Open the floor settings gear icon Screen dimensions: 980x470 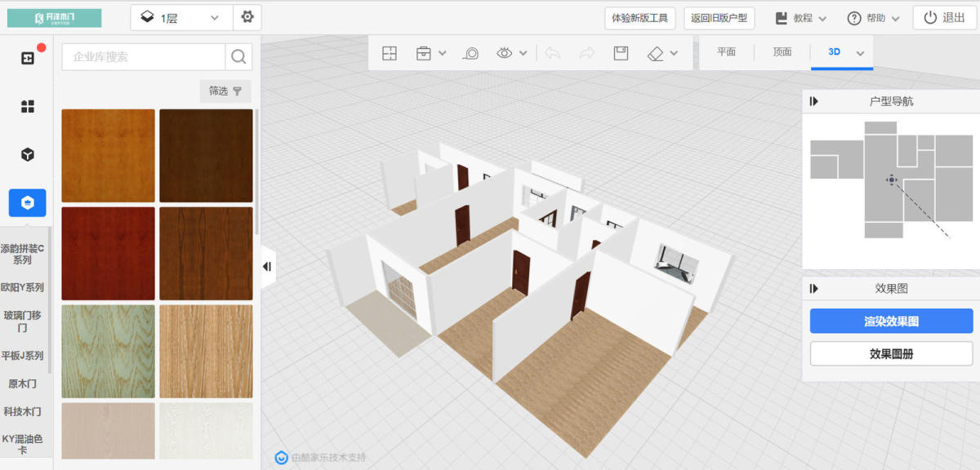[x=247, y=17]
